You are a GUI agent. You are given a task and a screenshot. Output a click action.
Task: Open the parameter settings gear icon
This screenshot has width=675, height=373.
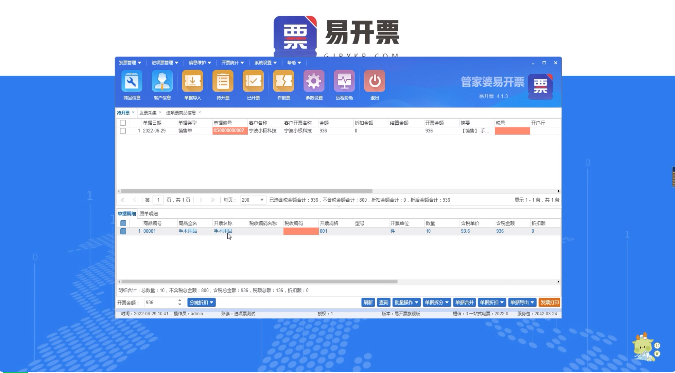pos(314,81)
